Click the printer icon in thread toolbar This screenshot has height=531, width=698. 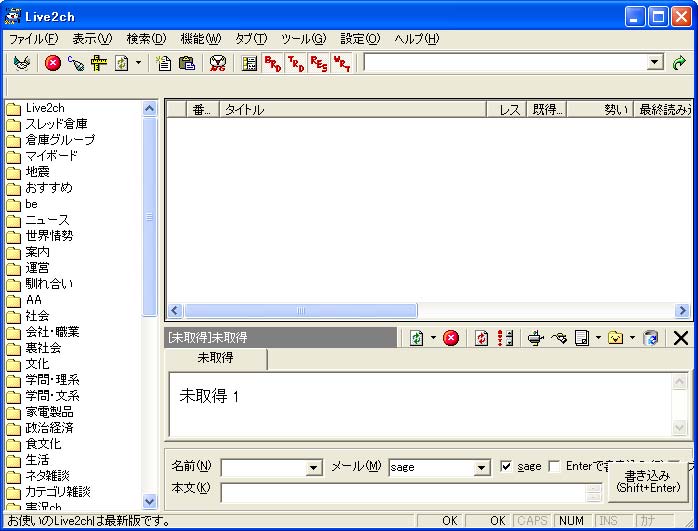click(536, 338)
